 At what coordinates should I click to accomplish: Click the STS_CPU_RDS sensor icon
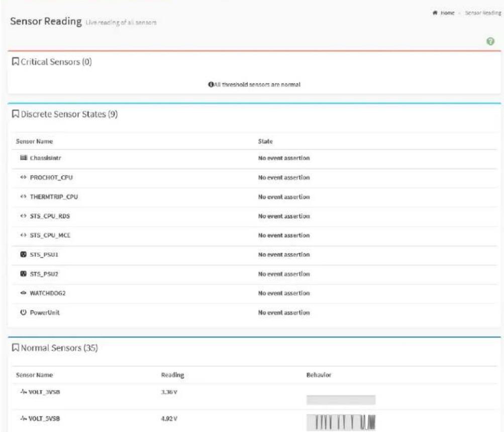23,216
